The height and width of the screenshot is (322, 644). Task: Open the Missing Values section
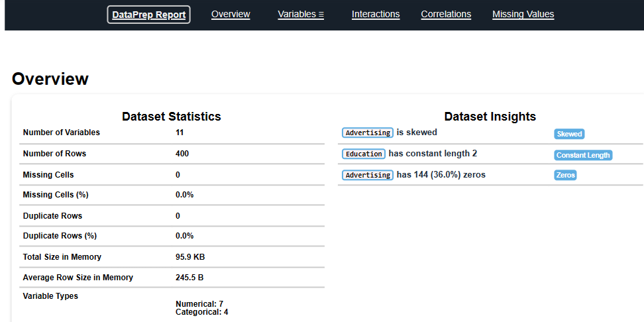(x=523, y=14)
